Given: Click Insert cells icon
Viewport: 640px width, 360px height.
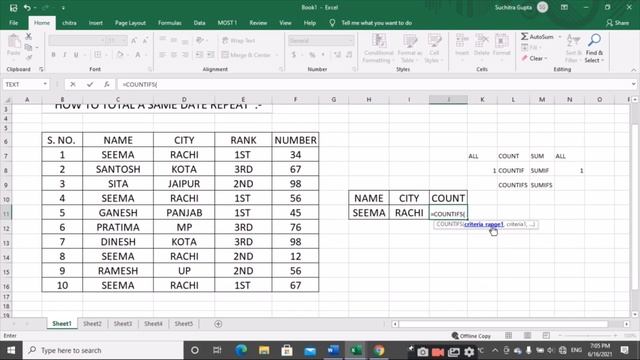Looking at the screenshot, I should point(462,41).
